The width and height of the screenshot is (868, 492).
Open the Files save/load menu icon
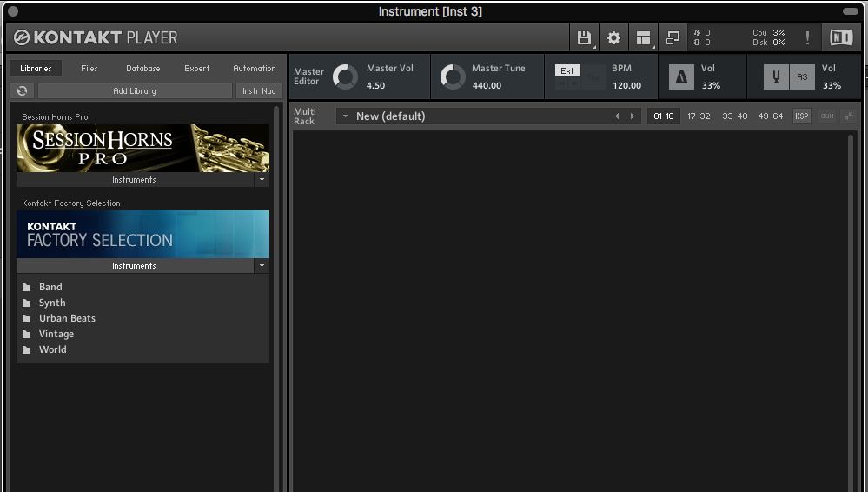point(584,37)
